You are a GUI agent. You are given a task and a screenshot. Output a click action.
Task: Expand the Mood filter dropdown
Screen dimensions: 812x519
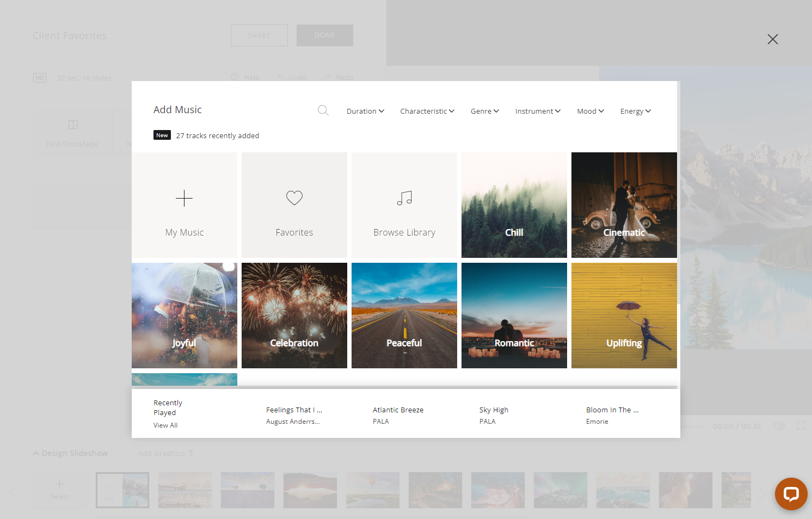590,111
